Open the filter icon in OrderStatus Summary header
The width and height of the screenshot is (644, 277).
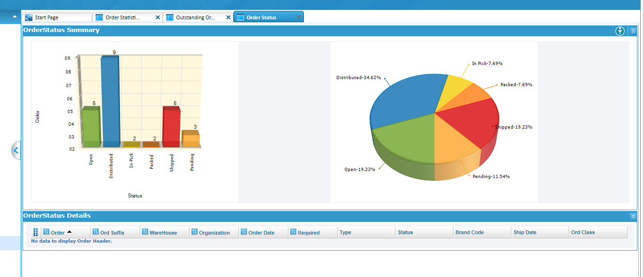pyautogui.click(x=620, y=31)
